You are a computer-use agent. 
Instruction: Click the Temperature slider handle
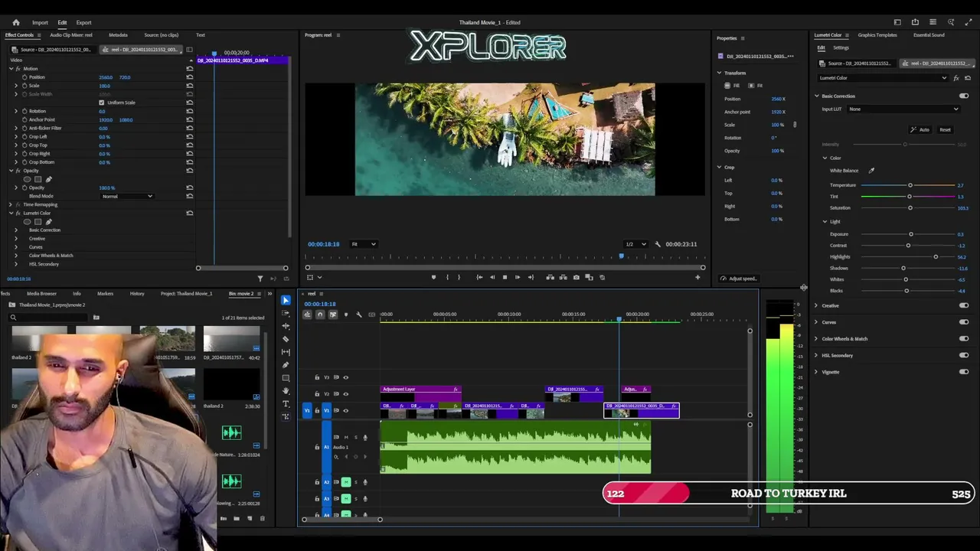pos(910,185)
